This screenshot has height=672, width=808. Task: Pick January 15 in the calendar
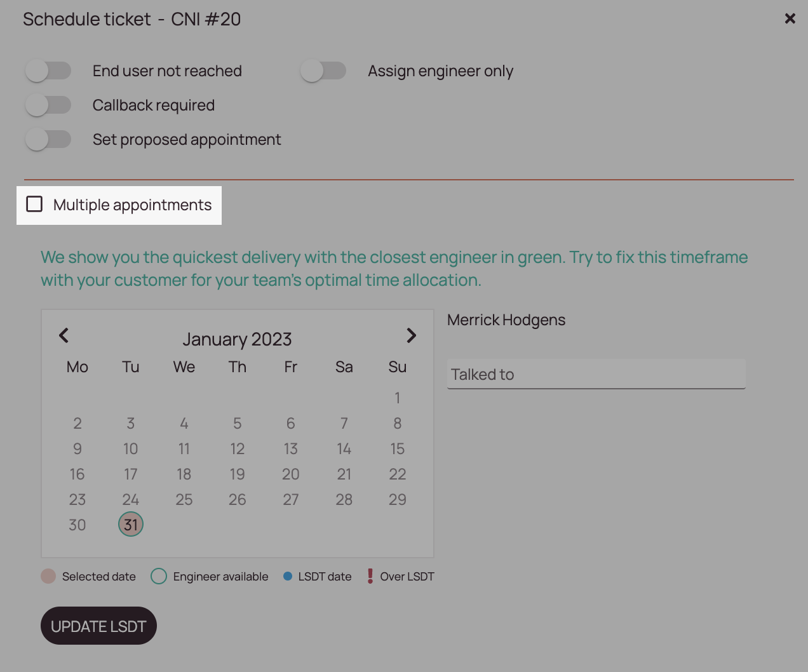pyautogui.click(x=397, y=448)
